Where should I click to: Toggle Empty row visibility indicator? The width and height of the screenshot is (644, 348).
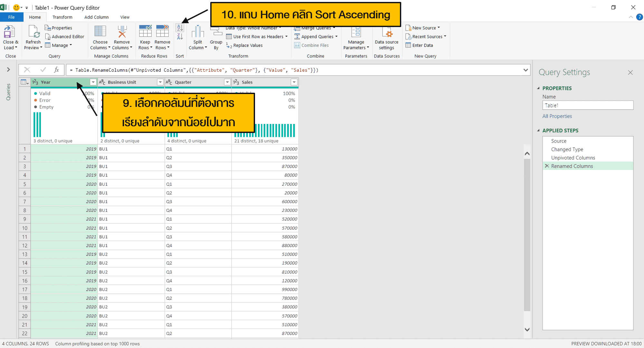pyautogui.click(x=35, y=107)
